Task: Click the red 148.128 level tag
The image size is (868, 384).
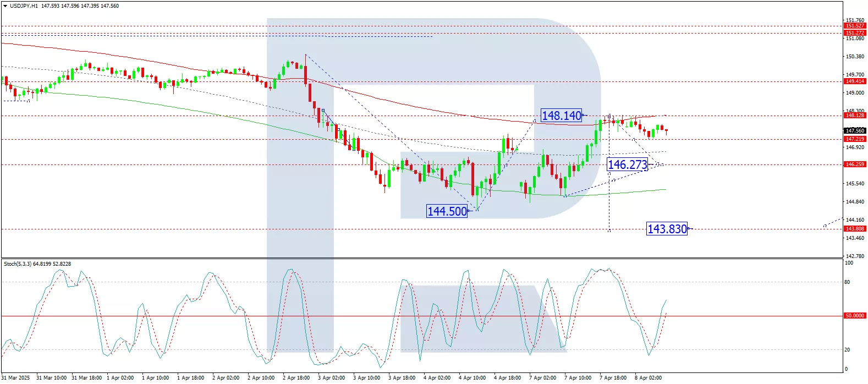Action: pos(855,116)
